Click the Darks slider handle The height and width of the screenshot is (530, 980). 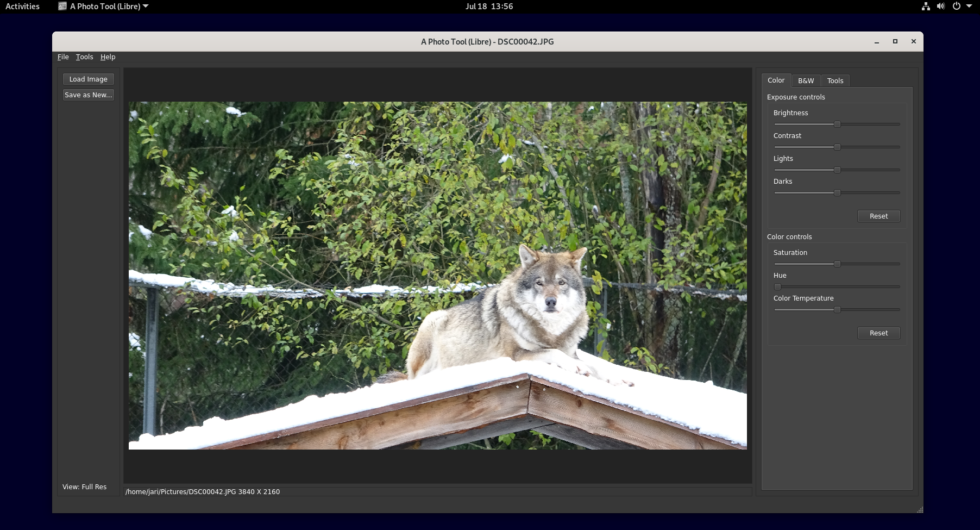[x=837, y=193]
